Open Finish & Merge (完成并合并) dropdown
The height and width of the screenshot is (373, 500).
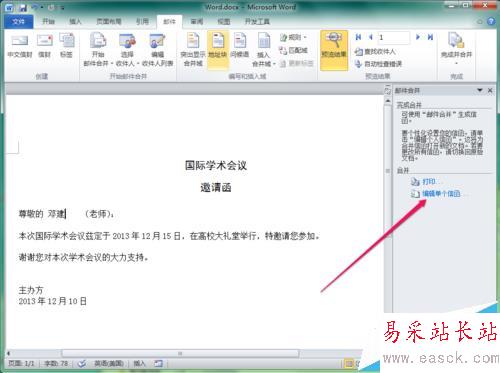[456, 49]
